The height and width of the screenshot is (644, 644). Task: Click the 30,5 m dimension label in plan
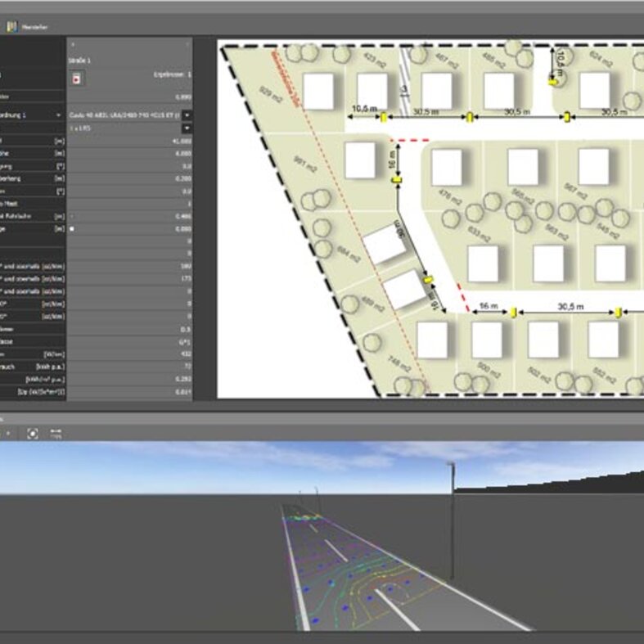click(426, 110)
